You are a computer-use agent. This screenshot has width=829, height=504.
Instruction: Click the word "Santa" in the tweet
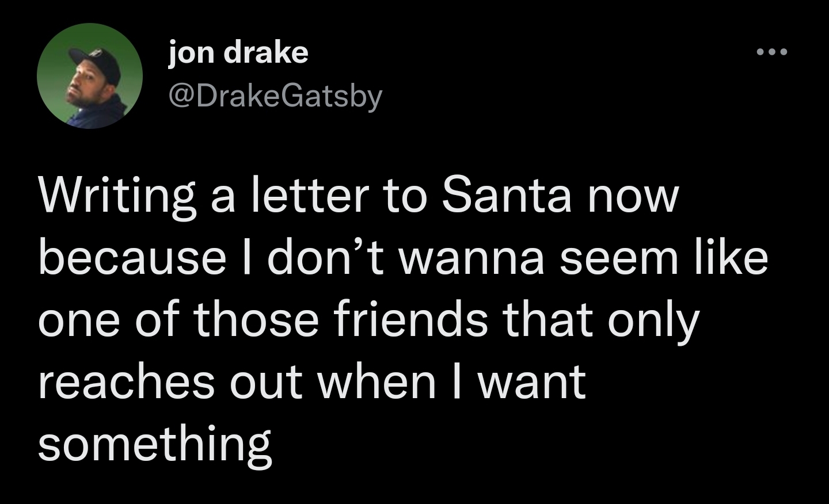pyautogui.click(x=506, y=196)
